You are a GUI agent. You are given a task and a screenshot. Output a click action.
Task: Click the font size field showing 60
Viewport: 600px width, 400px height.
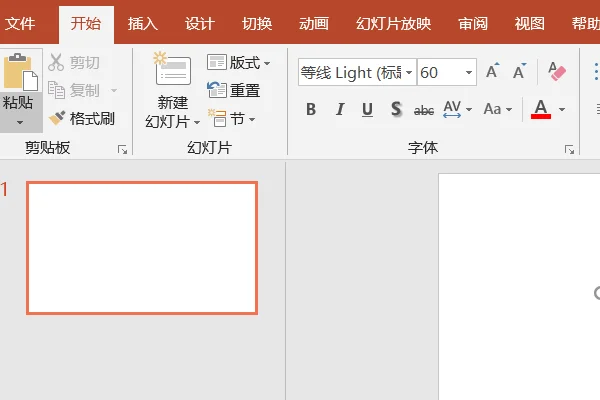click(439, 72)
